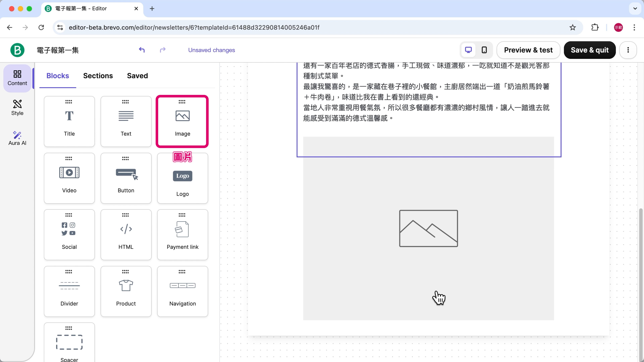644x362 pixels.
Task: Select the Image block icon
Action: point(182,116)
